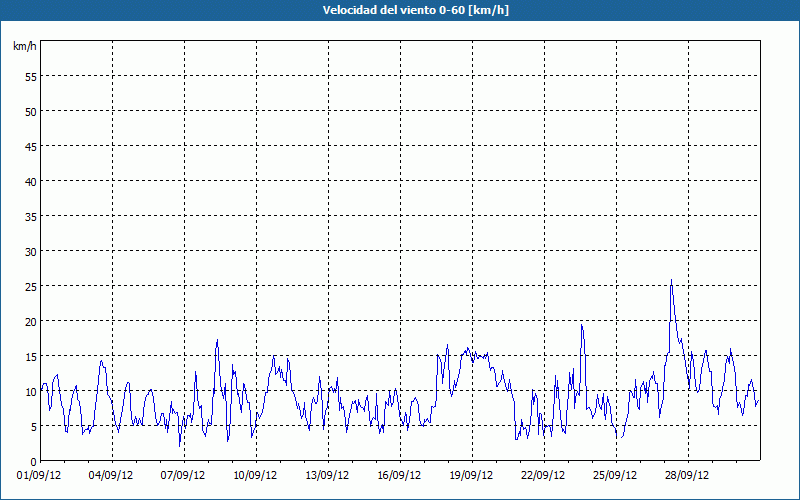Click the 04/09/12 date label

111,476
